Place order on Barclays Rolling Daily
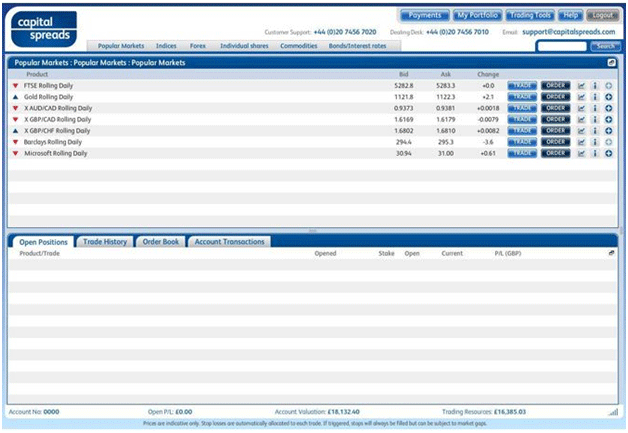This screenshot has width=628, height=433. pyautogui.click(x=556, y=142)
